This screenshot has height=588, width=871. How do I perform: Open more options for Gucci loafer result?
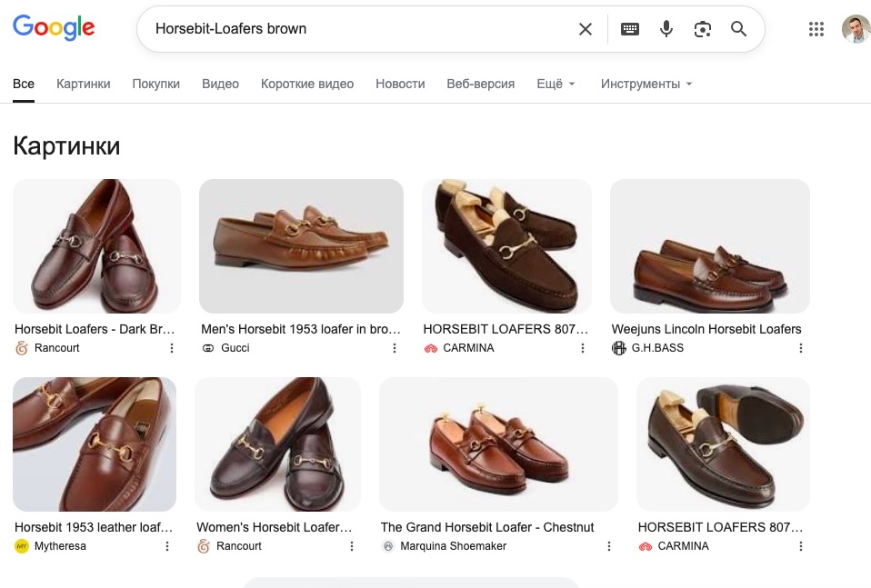395,348
